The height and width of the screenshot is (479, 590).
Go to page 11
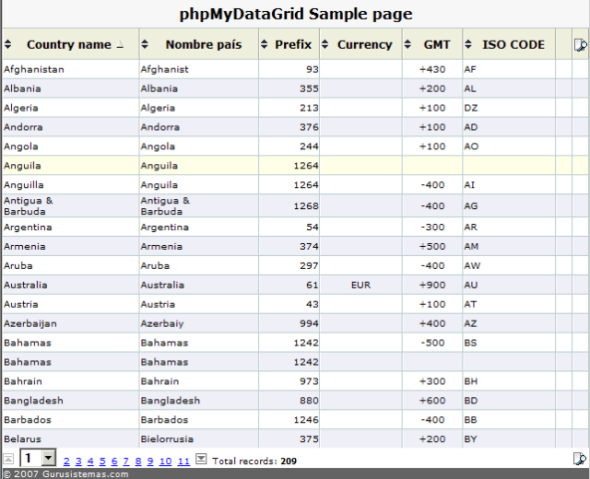point(184,461)
